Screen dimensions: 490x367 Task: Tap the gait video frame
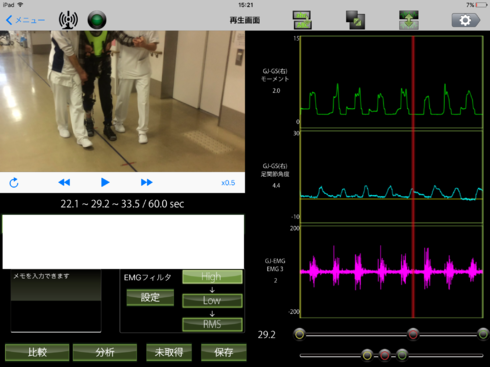(122, 101)
